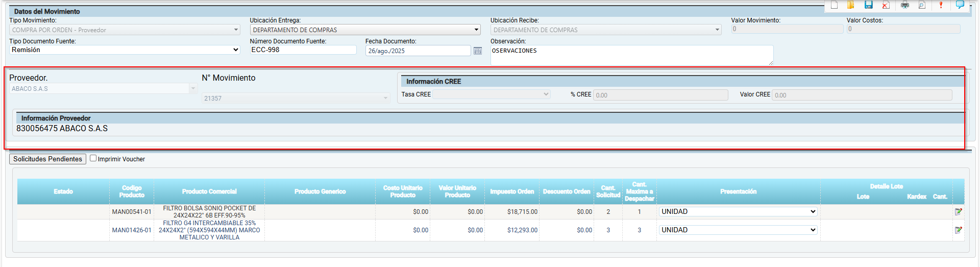Expand the Tipo Documento Fuente dropdown
This screenshot has width=980, height=267.
pos(125,50)
